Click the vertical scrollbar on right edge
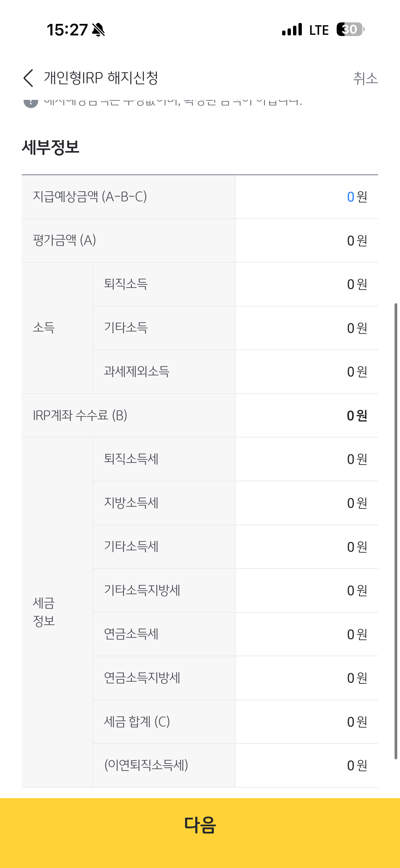This screenshot has height=868, width=400. [396, 531]
